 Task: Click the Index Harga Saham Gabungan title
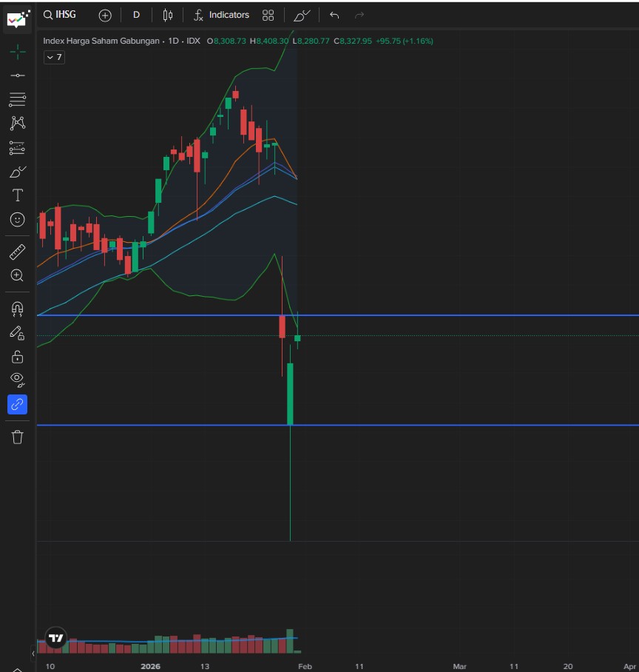pyautogui.click(x=101, y=41)
